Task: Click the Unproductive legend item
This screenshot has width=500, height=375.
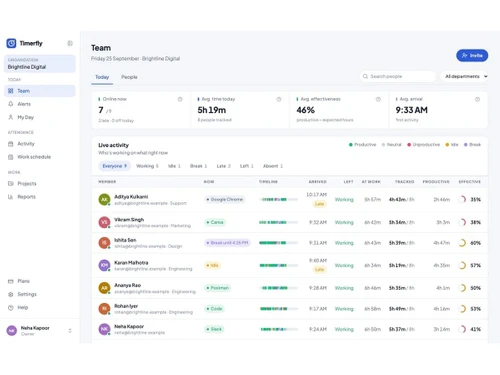Action: [x=423, y=145]
